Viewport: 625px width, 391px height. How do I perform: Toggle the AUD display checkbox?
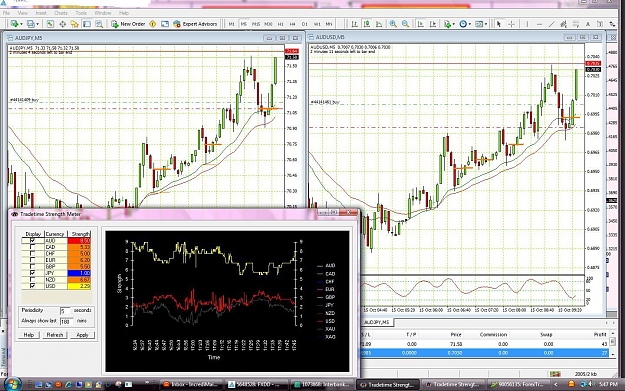(x=33, y=241)
